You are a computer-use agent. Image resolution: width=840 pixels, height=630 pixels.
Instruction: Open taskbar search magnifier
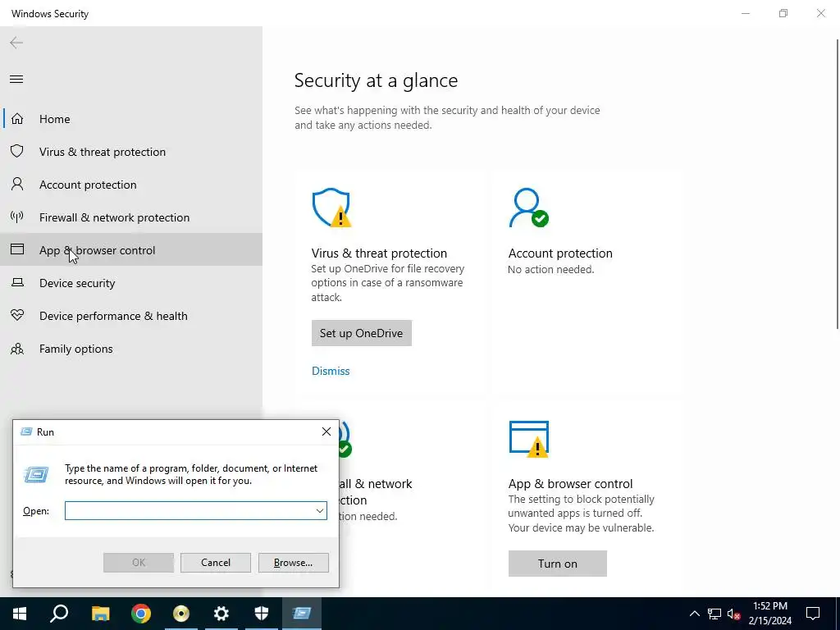click(x=59, y=614)
